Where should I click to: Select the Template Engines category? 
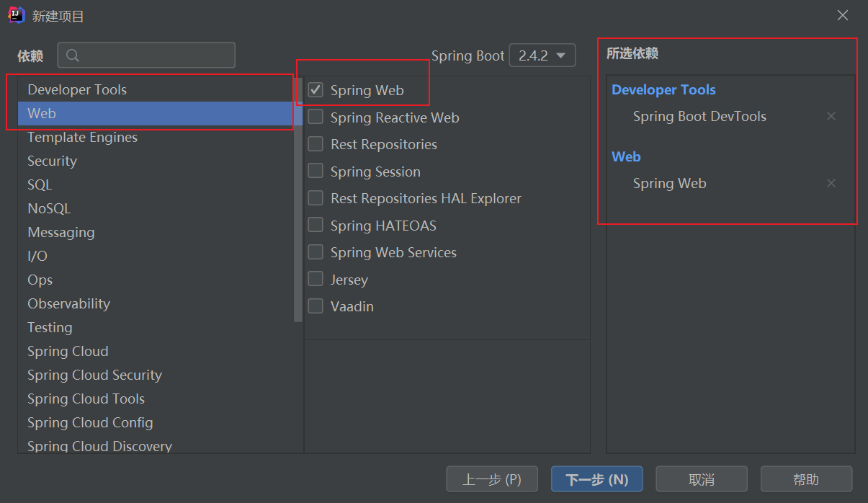[82, 137]
